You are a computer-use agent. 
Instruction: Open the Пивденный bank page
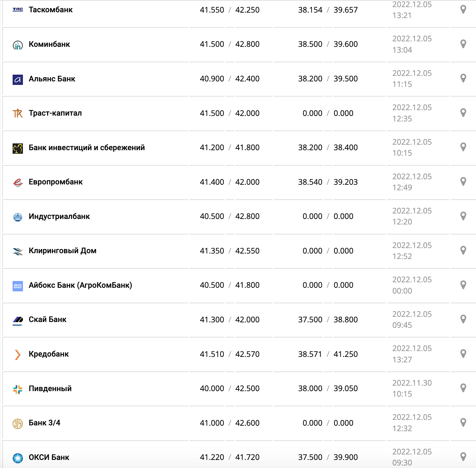[50, 389]
